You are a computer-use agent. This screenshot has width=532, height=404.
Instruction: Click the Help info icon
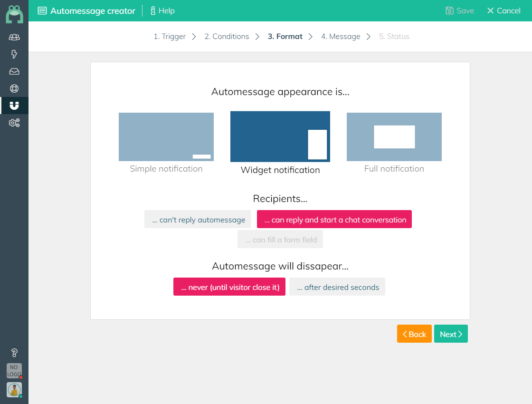[152, 11]
